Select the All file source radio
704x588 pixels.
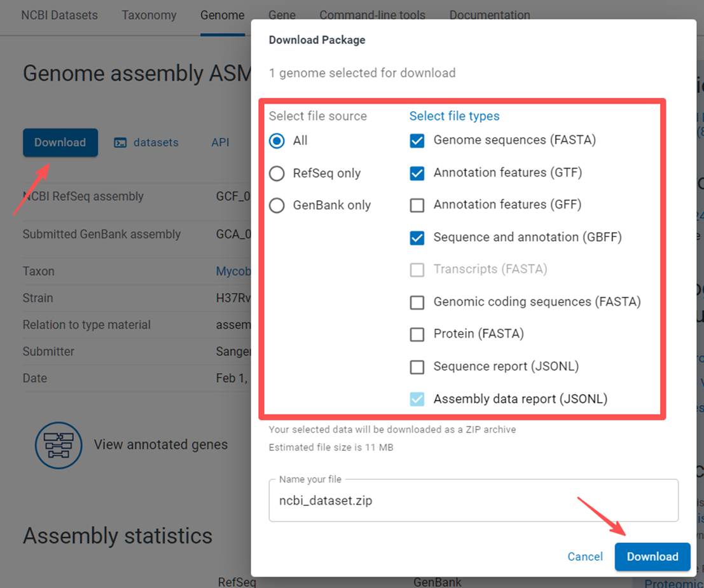tap(277, 140)
